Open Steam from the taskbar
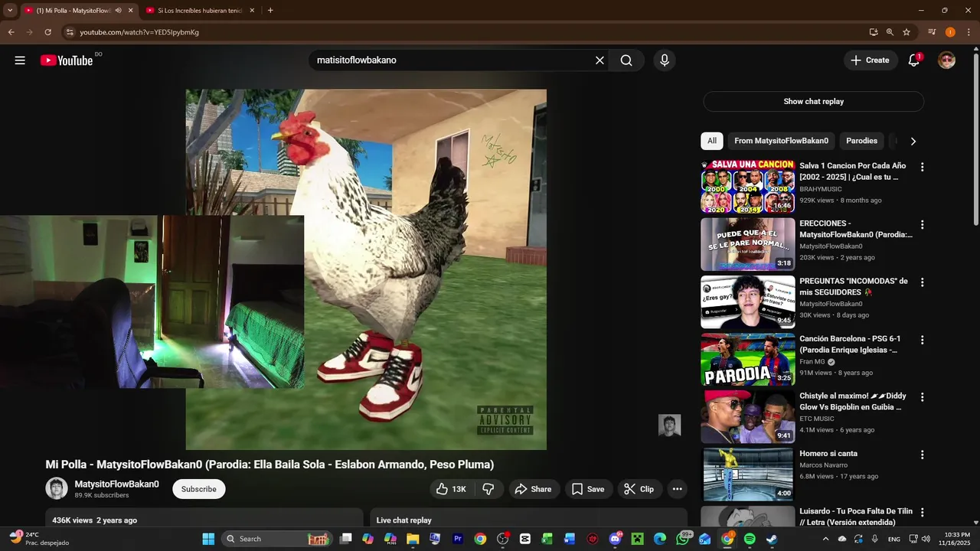Image resolution: width=980 pixels, height=551 pixels. (x=771, y=539)
